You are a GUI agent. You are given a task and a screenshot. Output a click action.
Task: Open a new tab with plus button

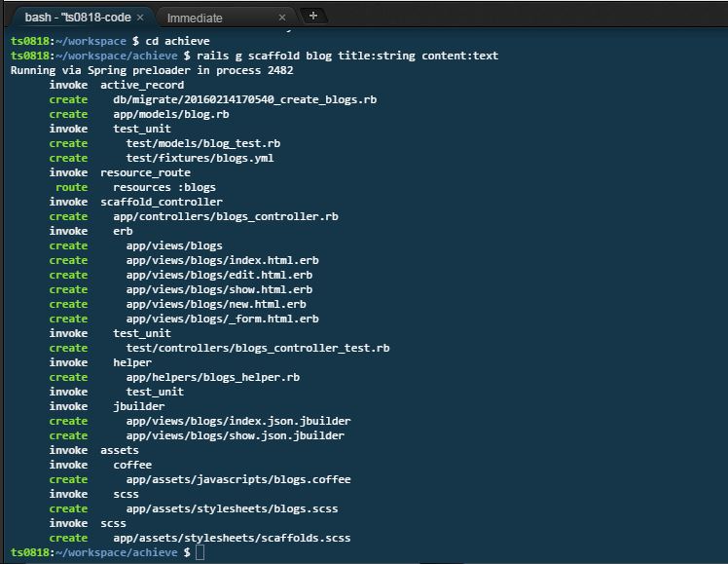[x=313, y=16]
